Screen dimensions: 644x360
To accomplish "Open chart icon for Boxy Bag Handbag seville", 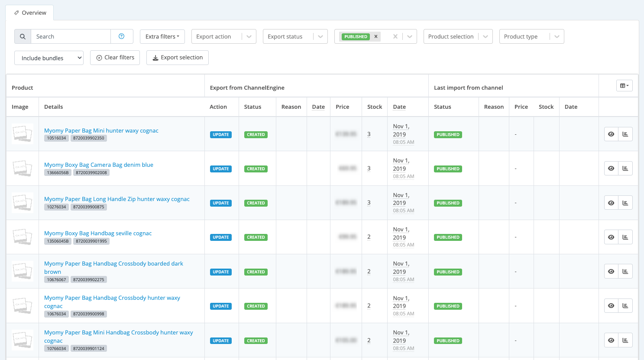I will pos(625,237).
